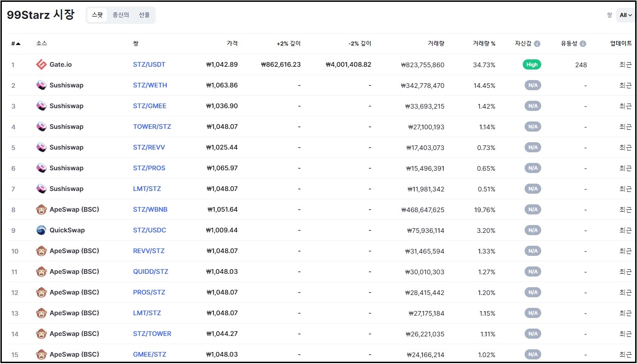The width and height of the screenshot is (637, 364).
Task: Click N/A badge in STZ/USDC row
Action: (533, 230)
